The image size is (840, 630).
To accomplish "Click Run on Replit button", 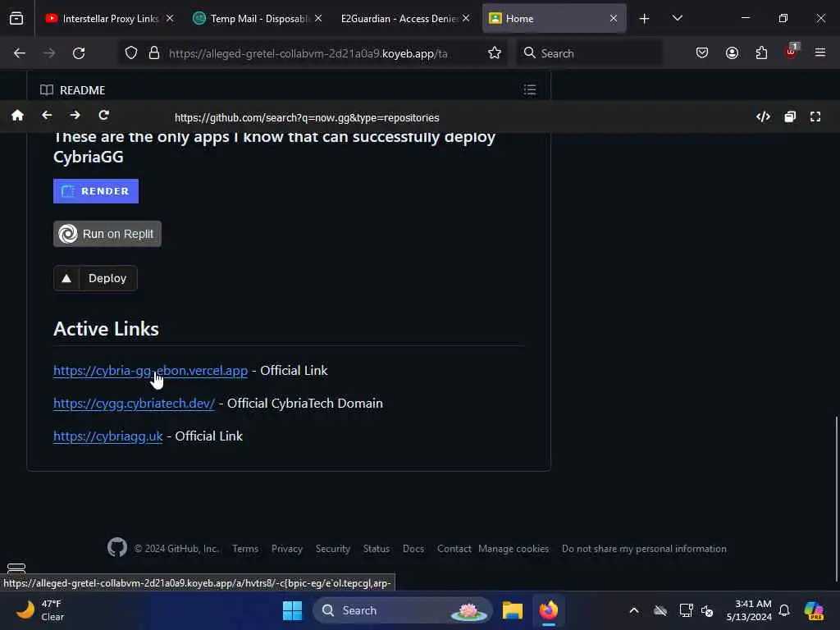I will pyautogui.click(x=107, y=234).
